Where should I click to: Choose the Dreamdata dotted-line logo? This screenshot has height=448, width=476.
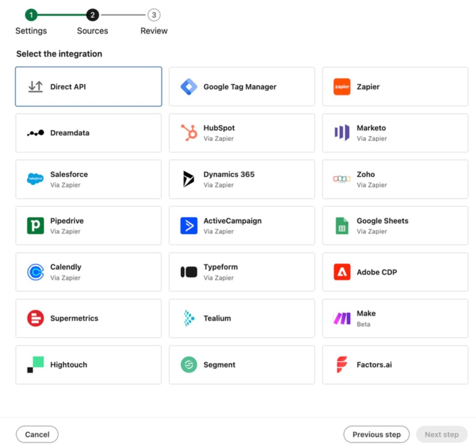tap(35, 133)
